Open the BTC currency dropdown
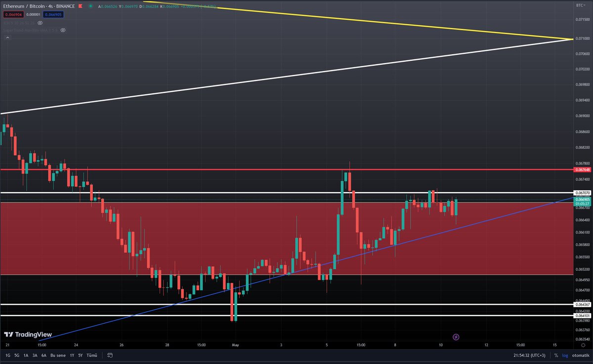The width and height of the screenshot is (593, 364). point(581,4)
